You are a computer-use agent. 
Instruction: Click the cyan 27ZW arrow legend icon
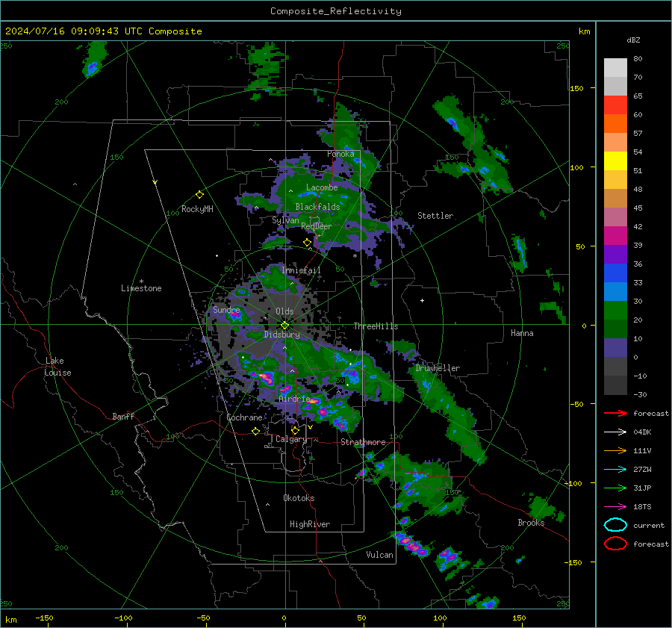(615, 470)
